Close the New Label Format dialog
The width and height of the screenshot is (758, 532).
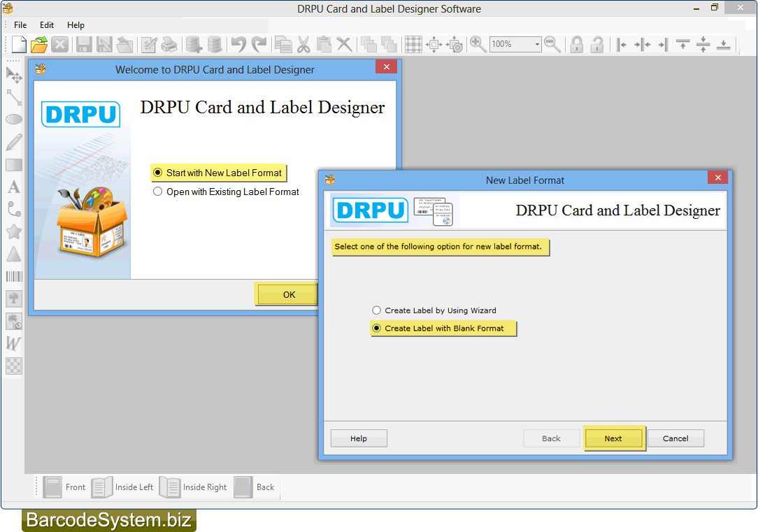point(718,178)
